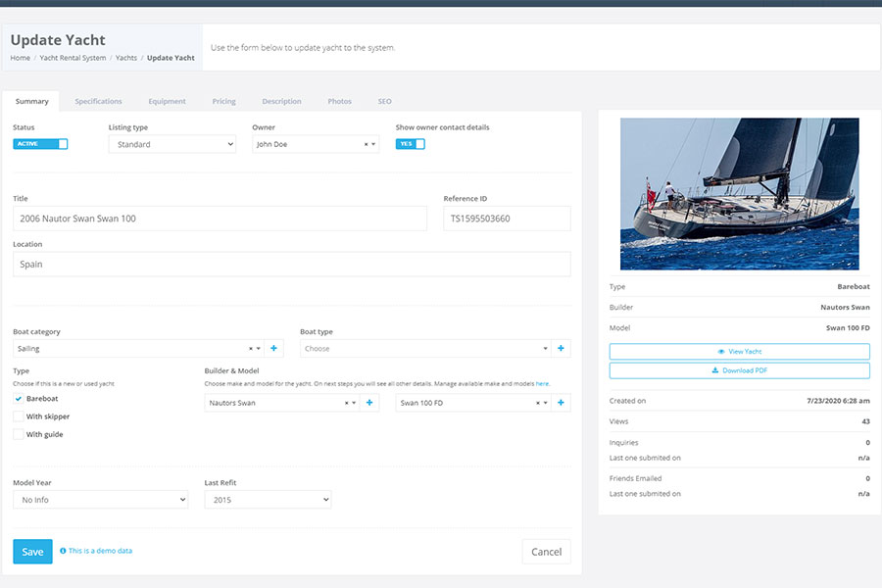Focus the Title input field
This screenshot has width=882, height=588.
click(x=220, y=219)
